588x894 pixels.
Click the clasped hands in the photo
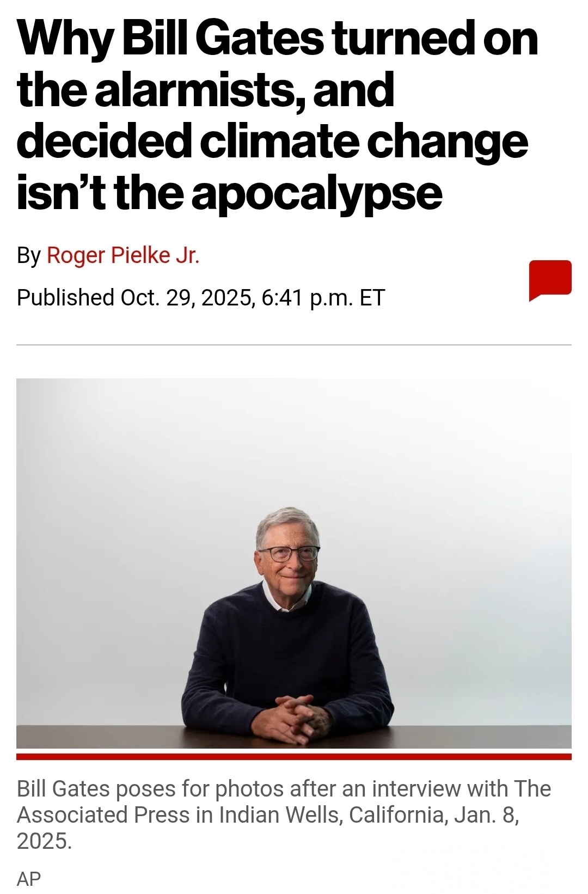coord(294,716)
